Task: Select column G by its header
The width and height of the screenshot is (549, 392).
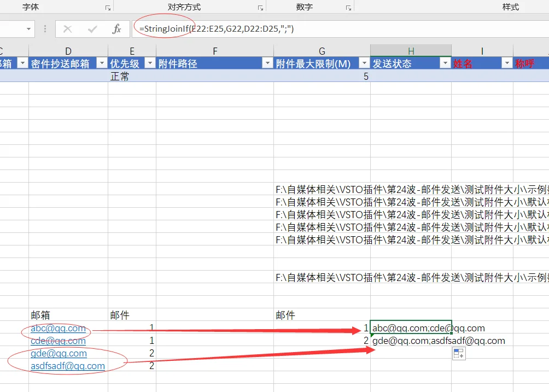Action: coord(322,51)
